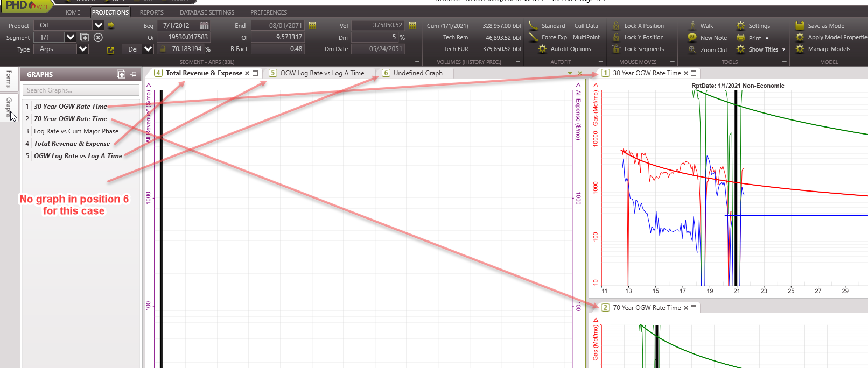Open the Forms side tab
This screenshot has height=368, width=868.
pos(9,80)
